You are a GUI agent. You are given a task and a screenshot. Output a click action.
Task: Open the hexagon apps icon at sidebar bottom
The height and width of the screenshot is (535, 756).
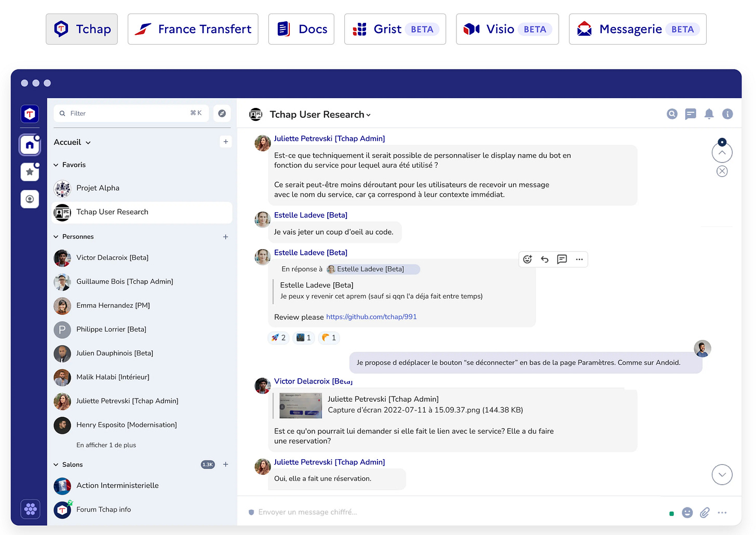point(30,509)
